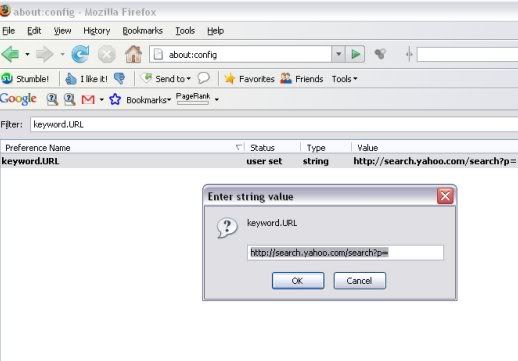Click the Stumble! button
The height and width of the screenshot is (361, 518).
pos(25,79)
